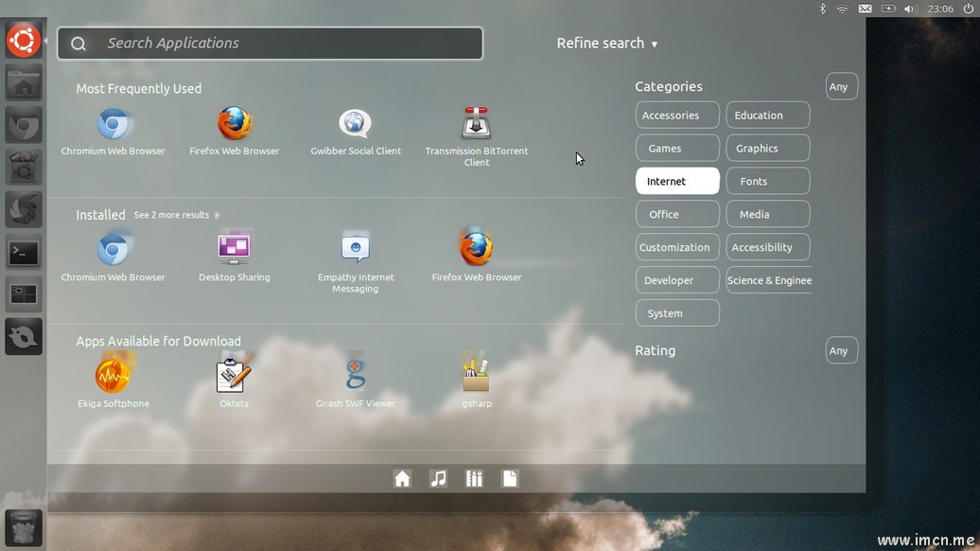Click the 23:06 clock
This screenshot has height=551, width=980.
pos(940,9)
